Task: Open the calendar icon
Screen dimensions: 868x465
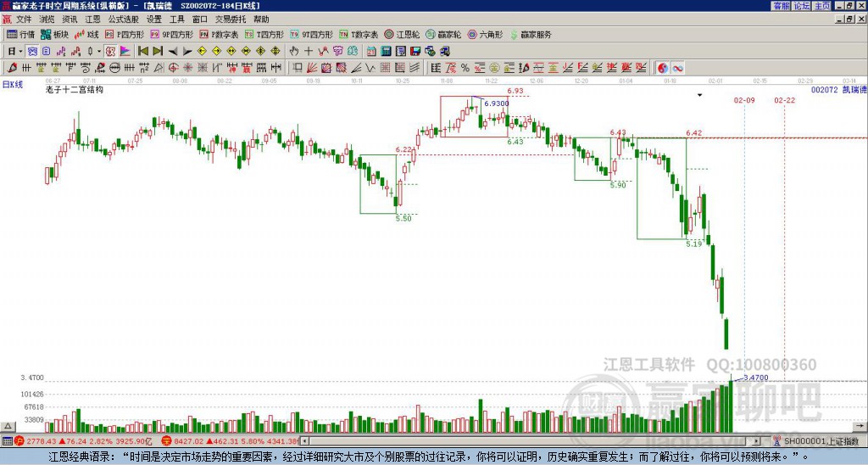Action: [x=371, y=52]
